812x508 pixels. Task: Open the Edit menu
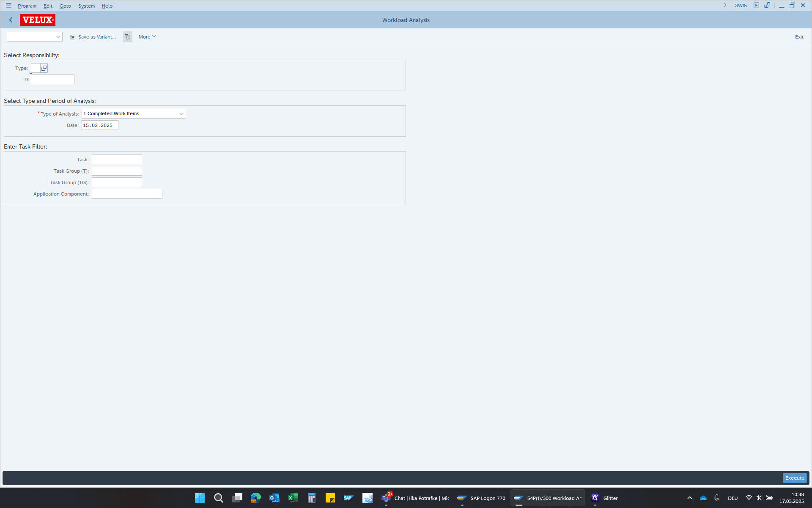click(x=48, y=6)
